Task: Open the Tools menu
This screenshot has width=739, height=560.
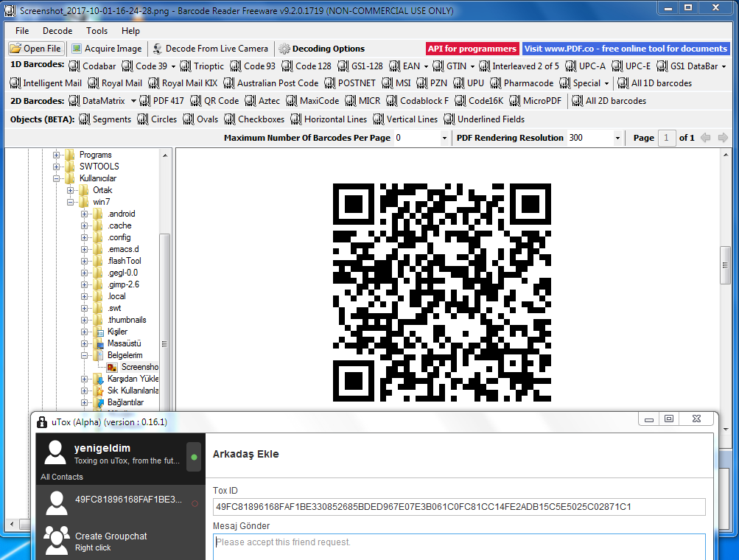Action: point(97,31)
